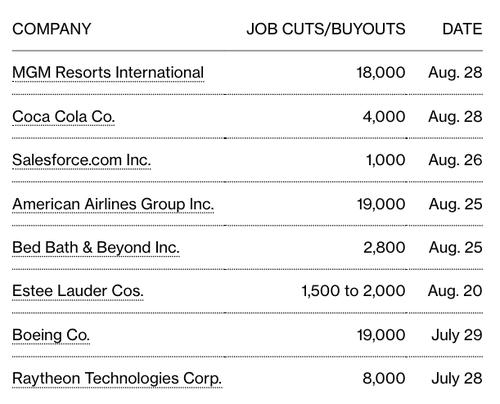This screenshot has height=404, width=500.
Task: Select the Aug. 26 date cell
Action: 455,160
